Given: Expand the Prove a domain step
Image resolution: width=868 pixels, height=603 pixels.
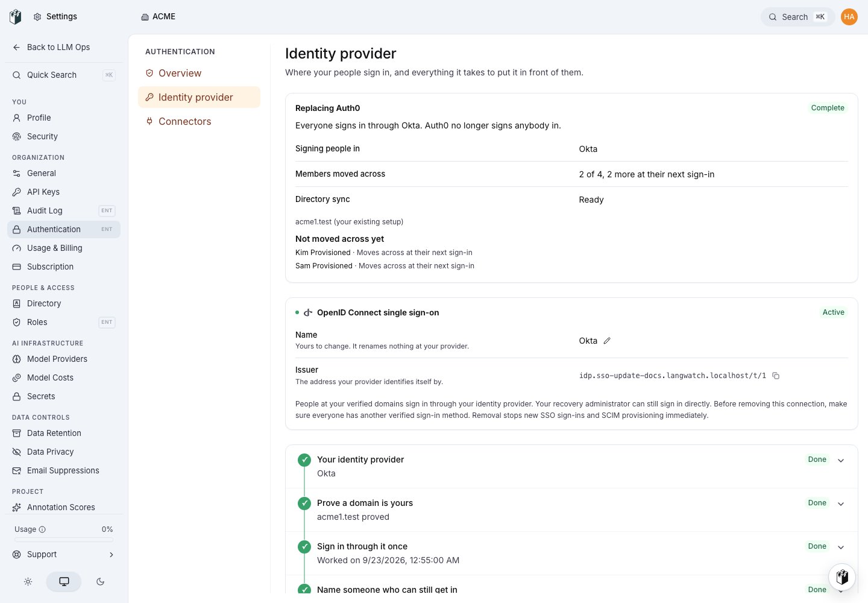Looking at the screenshot, I should coord(841,504).
